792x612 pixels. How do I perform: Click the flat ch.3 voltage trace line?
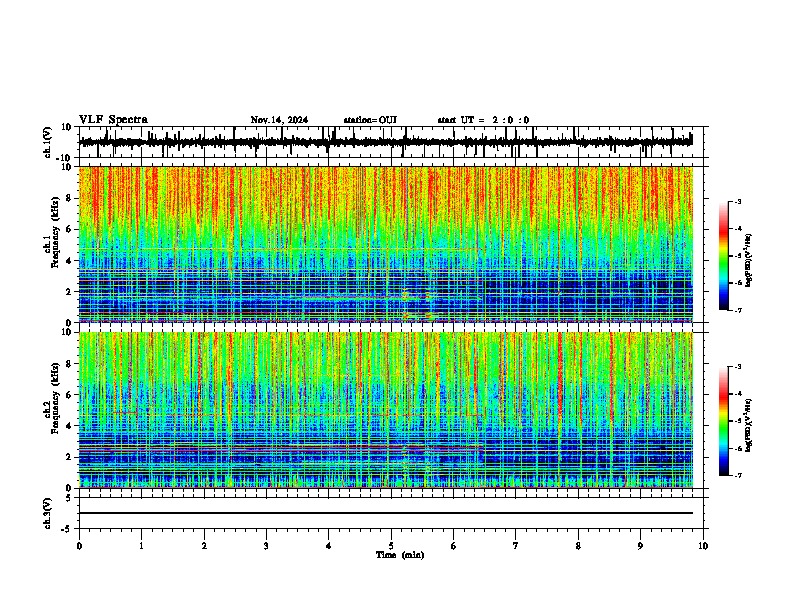pyautogui.click(x=386, y=513)
